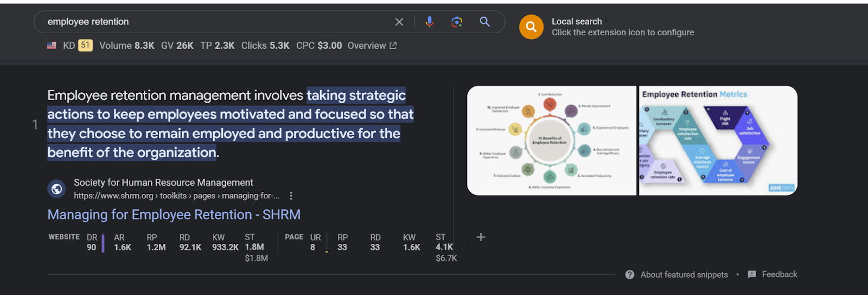Open the Employee Retention Metrics image

click(x=718, y=141)
